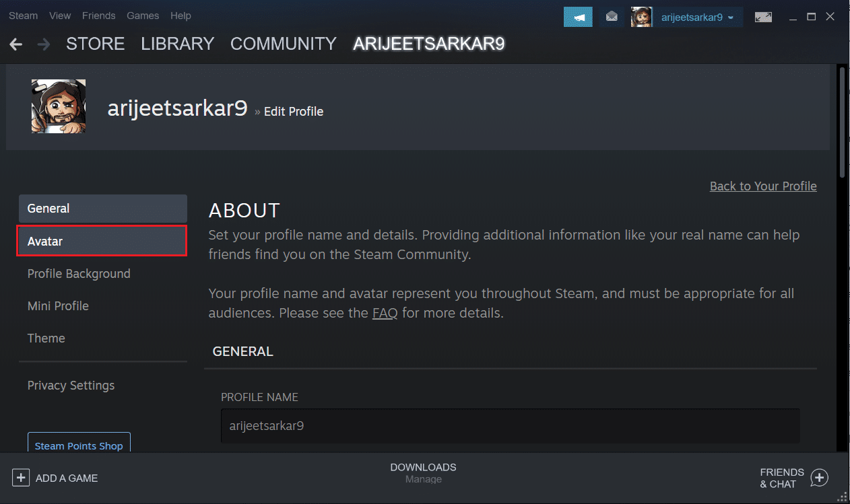Click the Steam Points Shop button

click(x=79, y=445)
